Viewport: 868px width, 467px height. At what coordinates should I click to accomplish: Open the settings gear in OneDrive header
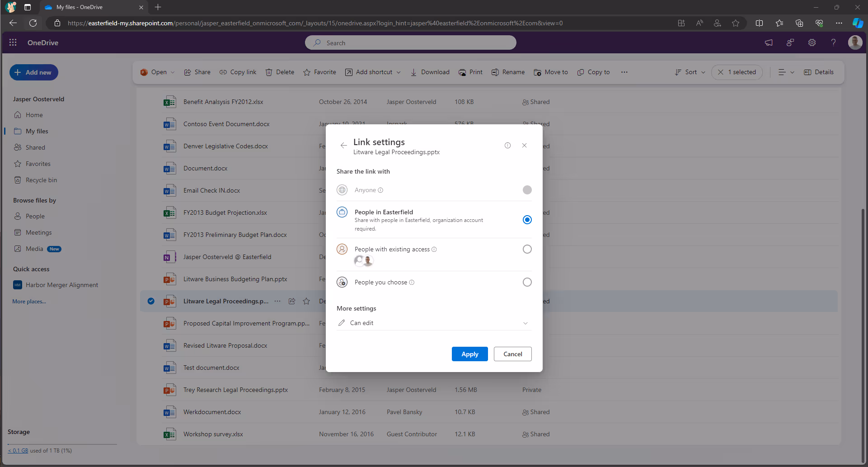pyautogui.click(x=812, y=42)
